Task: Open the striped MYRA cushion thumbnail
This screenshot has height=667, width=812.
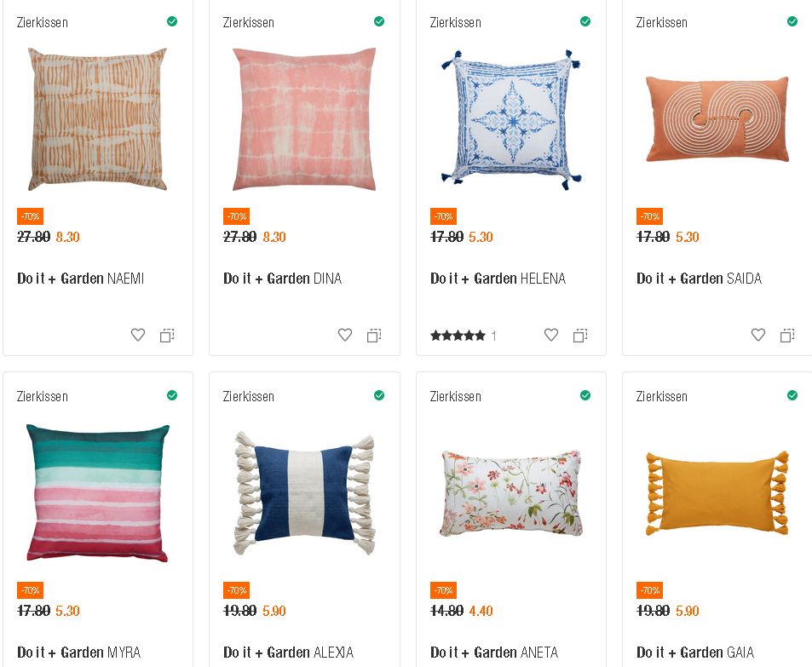Action: (x=97, y=492)
